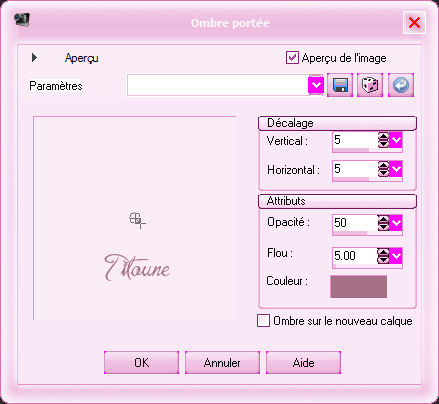The height and width of the screenshot is (404, 439).
Task: Enable Ombre sur le nouveau calque
Action: pos(263,321)
